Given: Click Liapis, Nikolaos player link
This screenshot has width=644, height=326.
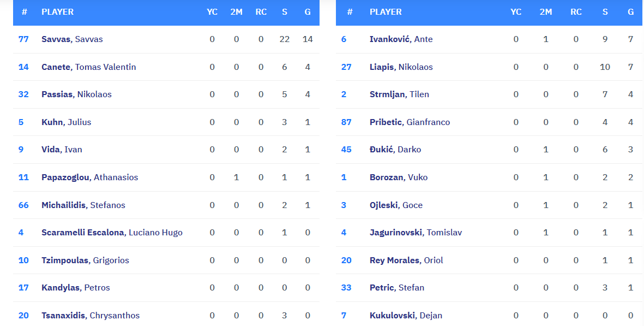Looking at the screenshot, I should tap(401, 67).
